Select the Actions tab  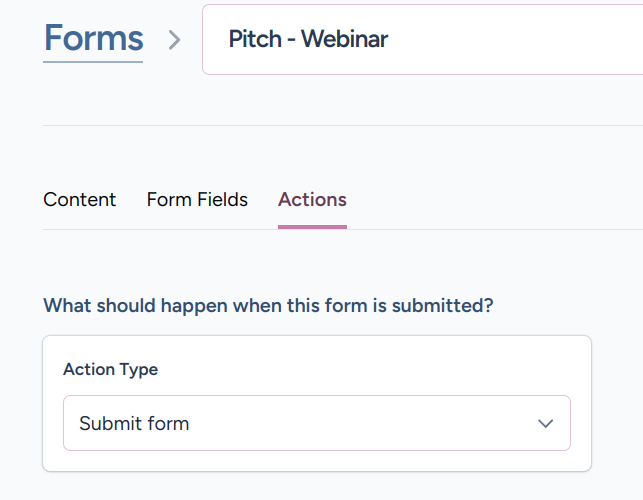[x=312, y=200]
